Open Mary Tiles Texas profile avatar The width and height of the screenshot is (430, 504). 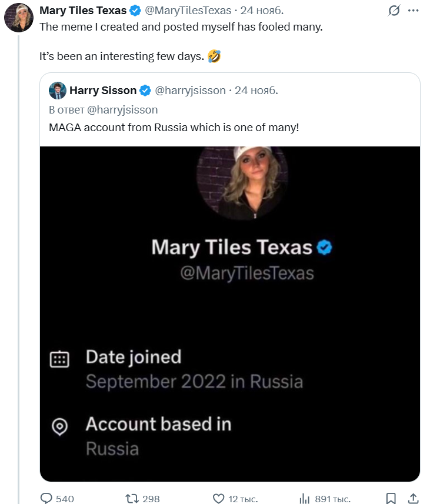[x=18, y=18]
